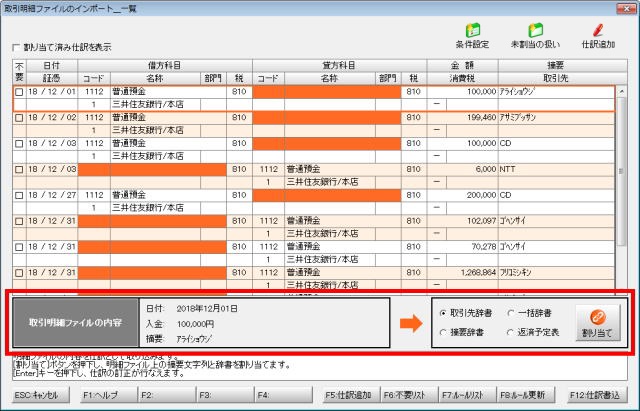Click amount 6,000 cell
This screenshot has width=640, height=411.
(462, 169)
